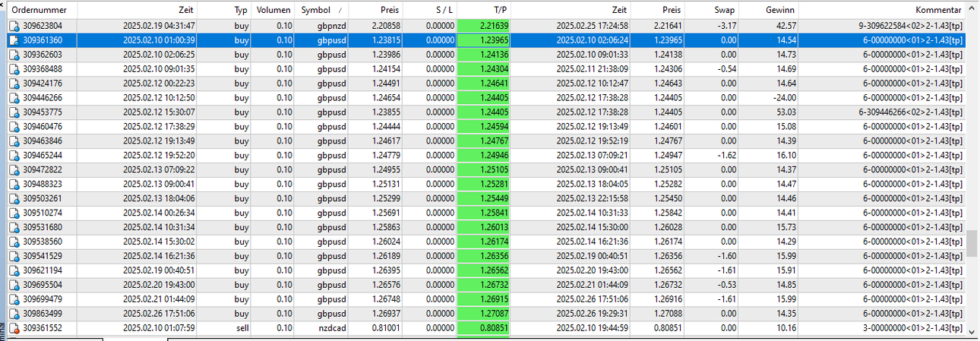Select the sell order icon for 309361552
This screenshot has width=980, height=341.
(14, 329)
